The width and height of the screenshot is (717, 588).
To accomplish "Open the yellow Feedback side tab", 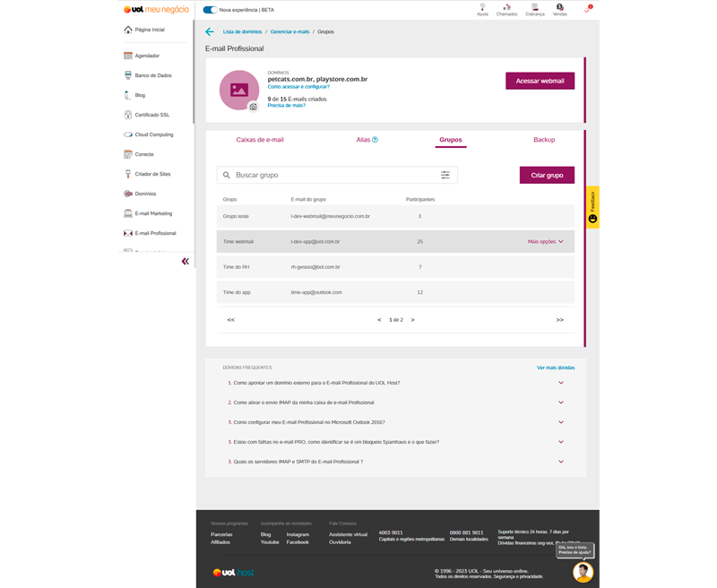I will click(x=592, y=207).
